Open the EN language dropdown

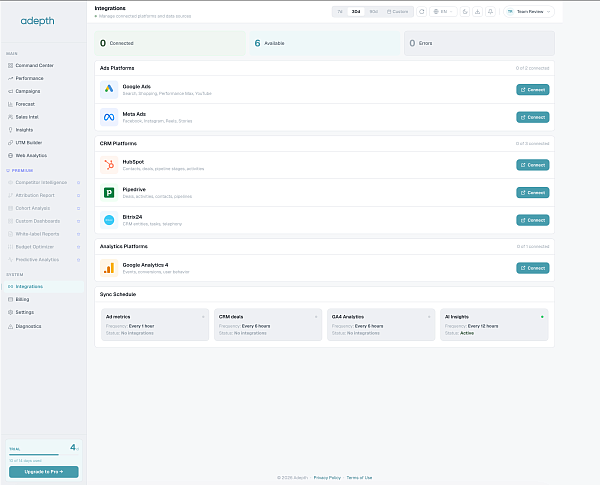click(x=443, y=12)
